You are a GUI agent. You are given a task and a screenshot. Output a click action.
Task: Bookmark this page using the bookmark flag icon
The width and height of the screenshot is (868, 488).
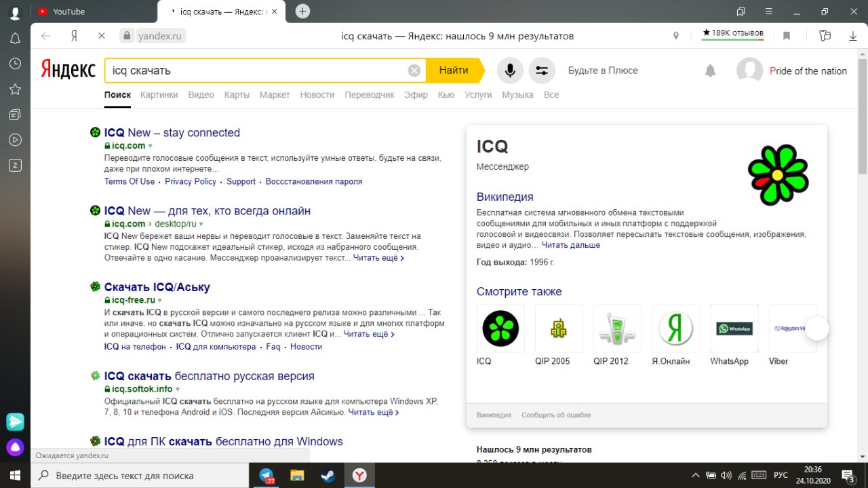[787, 36]
